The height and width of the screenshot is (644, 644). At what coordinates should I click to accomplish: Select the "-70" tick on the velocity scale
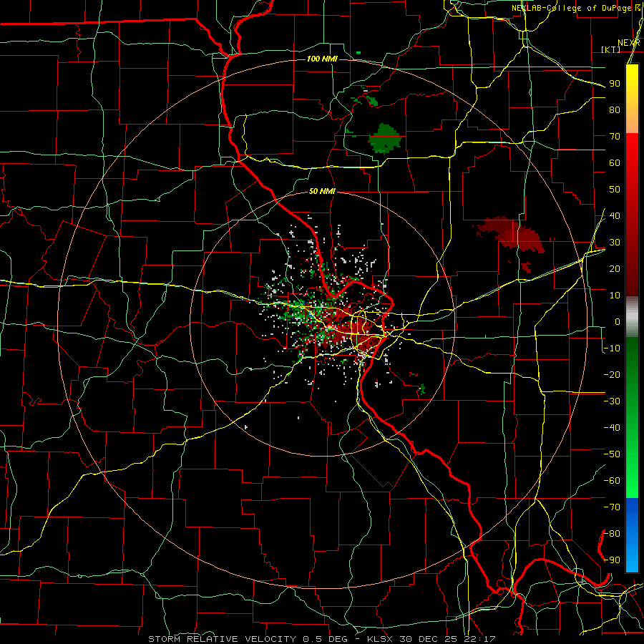612,507
